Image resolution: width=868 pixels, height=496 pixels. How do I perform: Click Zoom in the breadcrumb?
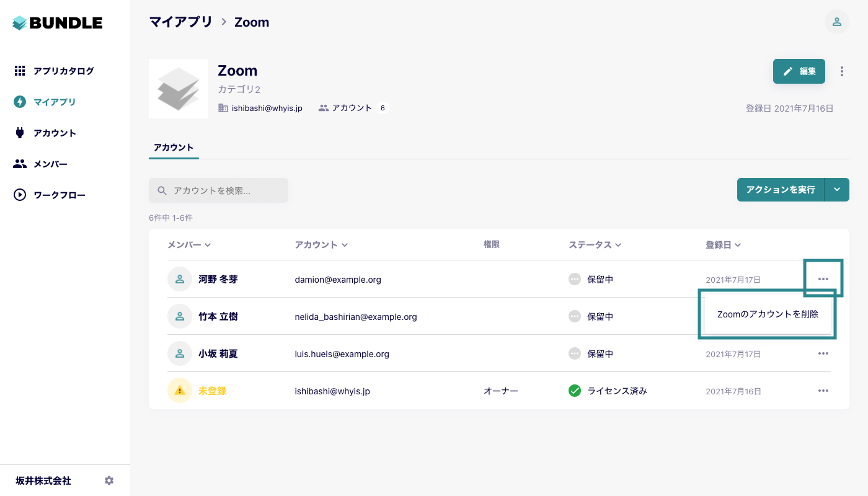point(252,22)
